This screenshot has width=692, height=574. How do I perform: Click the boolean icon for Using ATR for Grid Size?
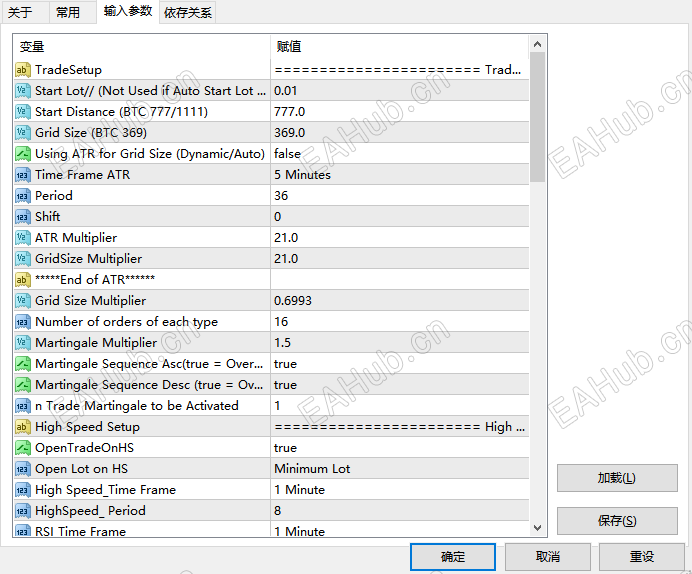click(23, 154)
